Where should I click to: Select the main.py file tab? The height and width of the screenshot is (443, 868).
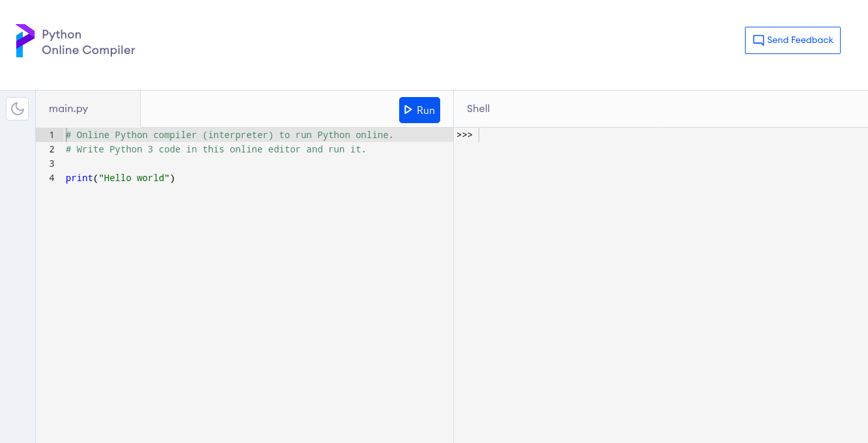coord(68,109)
